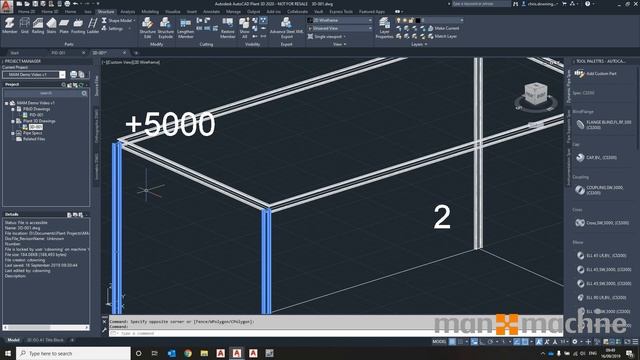Select the Member structure tool
The width and height of the screenshot is (640, 360).
(9, 25)
